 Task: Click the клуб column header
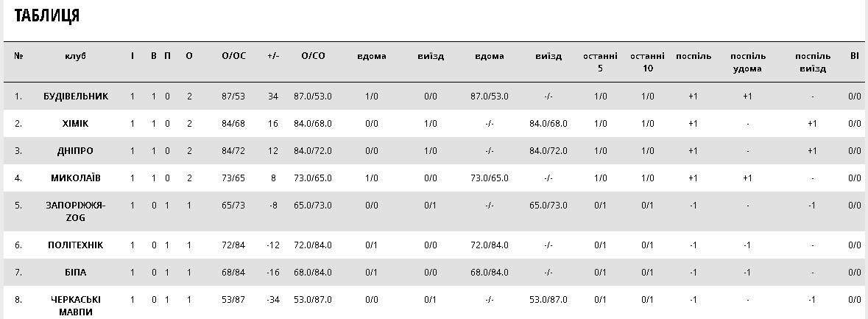[76, 56]
